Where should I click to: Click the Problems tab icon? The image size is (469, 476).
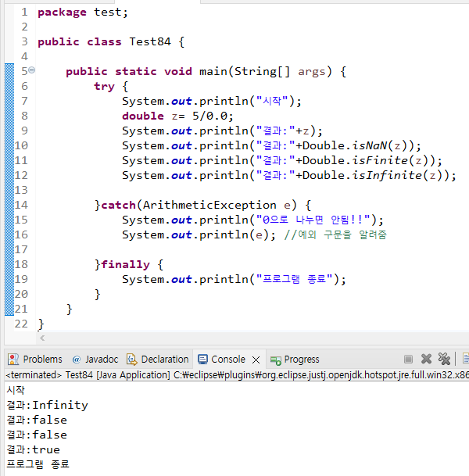pyautogui.click(x=13, y=360)
